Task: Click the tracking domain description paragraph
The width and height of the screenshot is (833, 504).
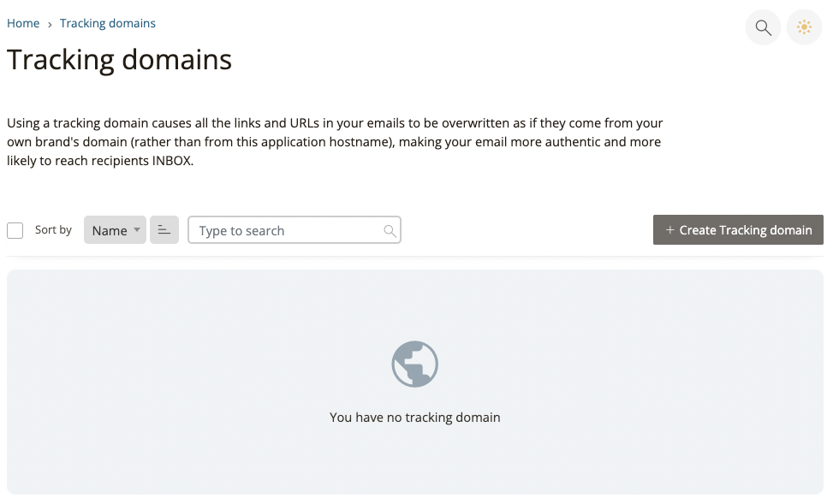Action: pyautogui.click(x=335, y=142)
